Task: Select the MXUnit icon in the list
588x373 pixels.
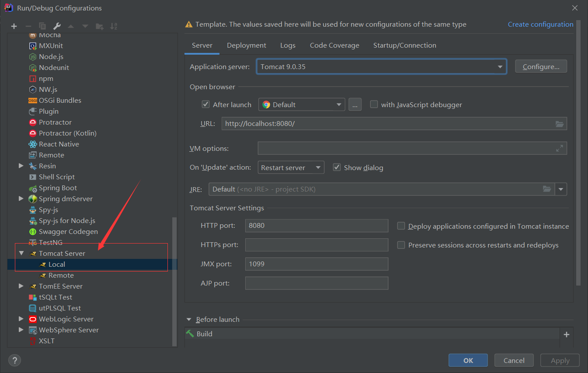Action: (33, 45)
